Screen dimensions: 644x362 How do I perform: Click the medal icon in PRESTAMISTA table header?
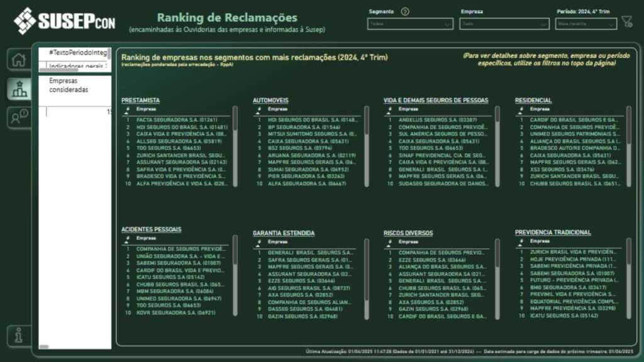(127, 107)
